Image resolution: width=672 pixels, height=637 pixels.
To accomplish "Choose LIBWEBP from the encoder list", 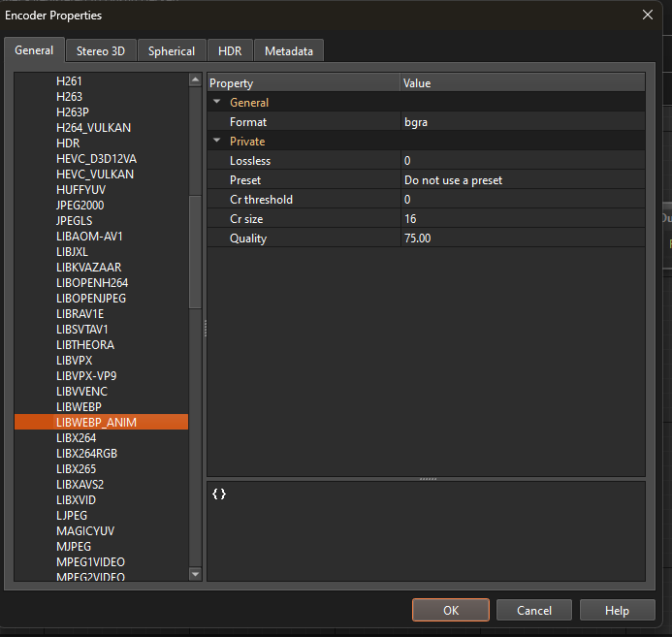I will 79,407.
